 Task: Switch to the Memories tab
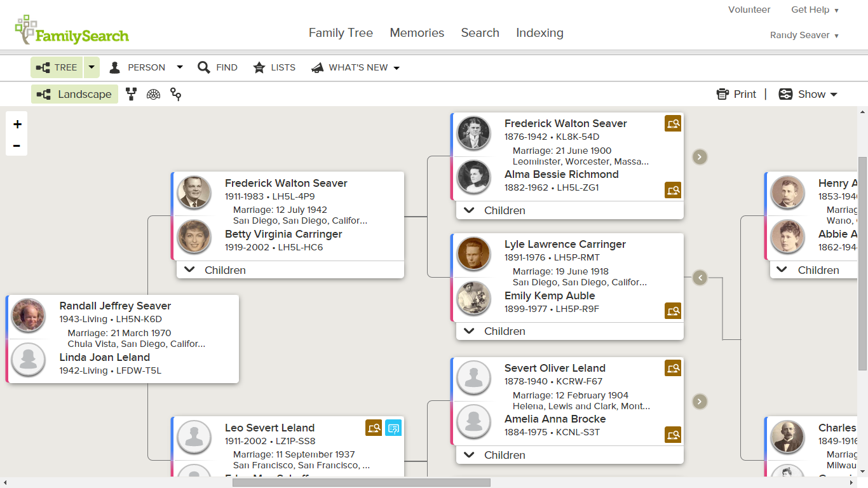click(x=417, y=32)
